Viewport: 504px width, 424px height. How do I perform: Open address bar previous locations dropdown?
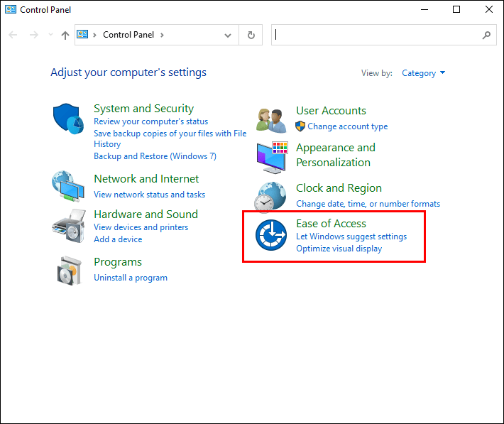tap(228, 35)
